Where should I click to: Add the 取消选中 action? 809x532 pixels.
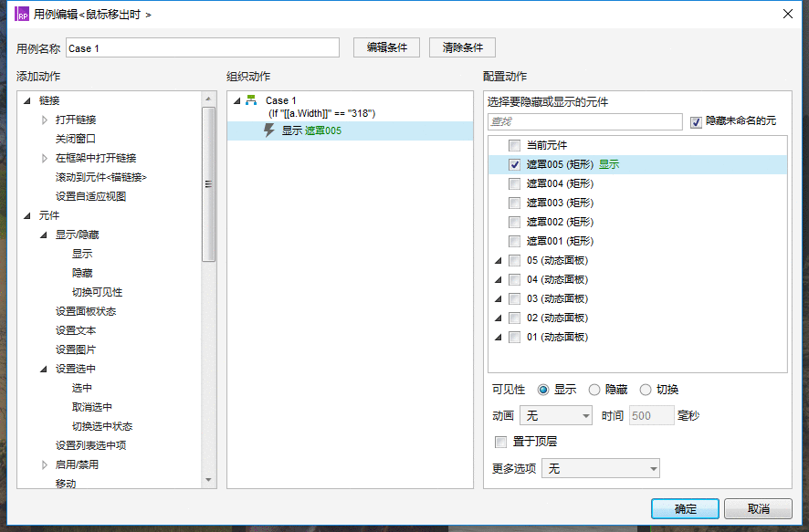coord(92,407)
